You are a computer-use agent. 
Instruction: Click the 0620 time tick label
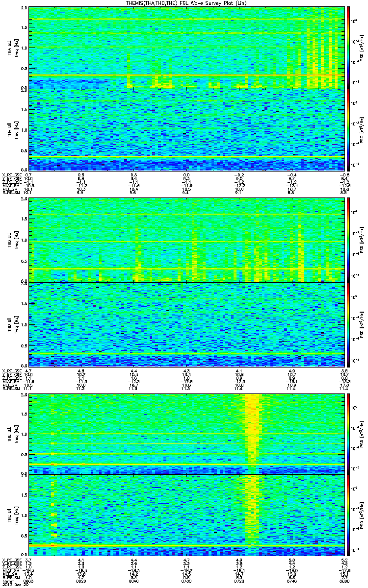(x=81, y=581)
